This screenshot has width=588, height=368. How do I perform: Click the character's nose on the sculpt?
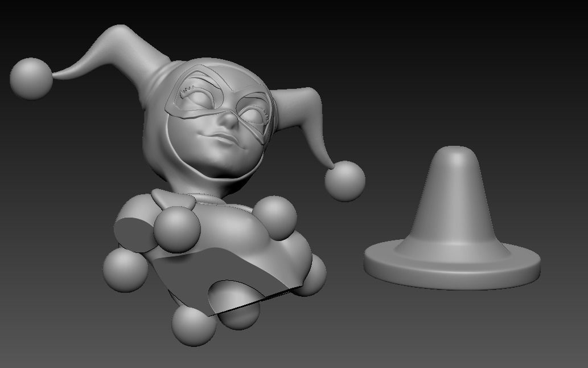(x=229, y=119)
